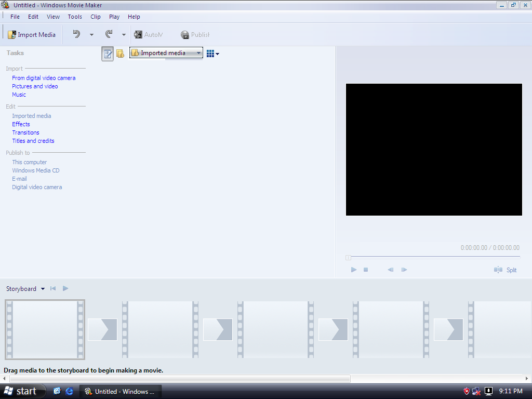Open the Tools menu
This screenshot has width=532, height=399.
(75, 17)
